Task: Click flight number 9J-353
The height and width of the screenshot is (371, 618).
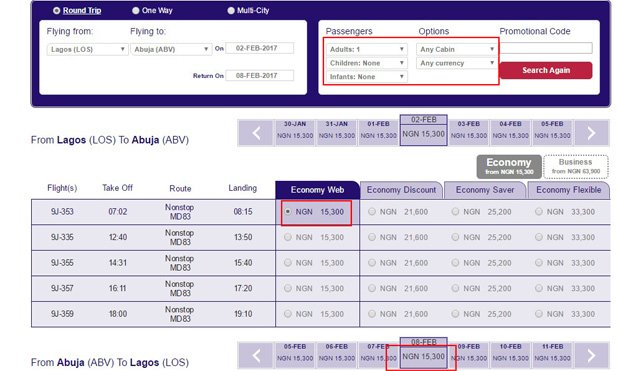Action: pos(62,212)
